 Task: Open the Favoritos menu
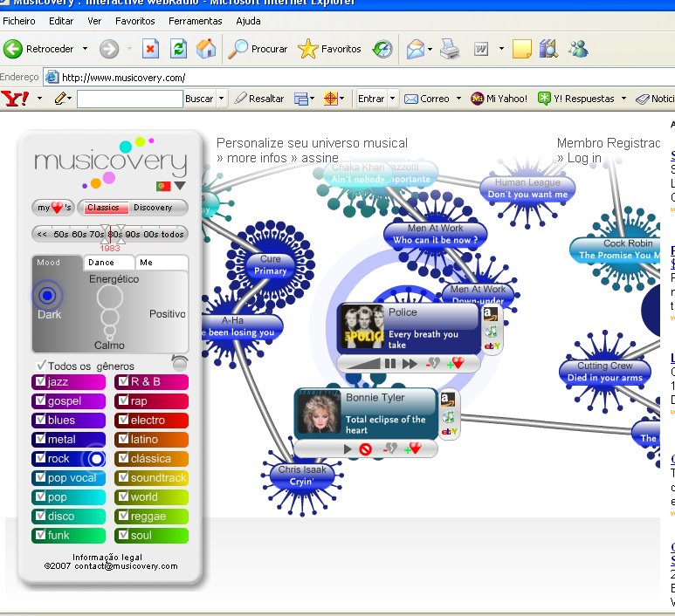134,21
